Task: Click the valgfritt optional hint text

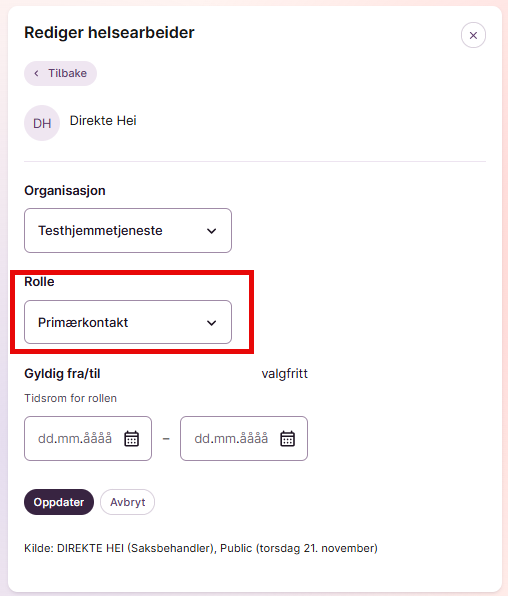Action: (284, 374)
